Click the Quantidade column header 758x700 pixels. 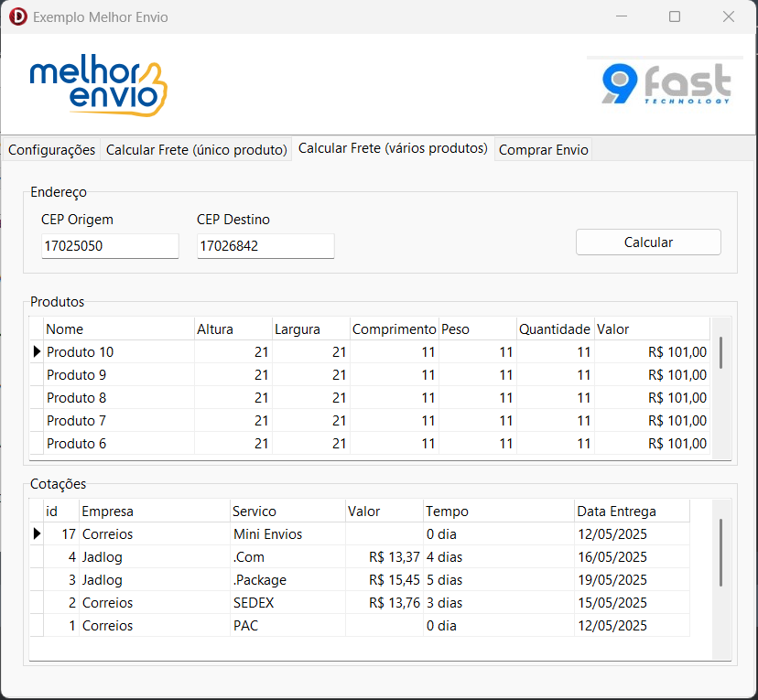point(556,329)
